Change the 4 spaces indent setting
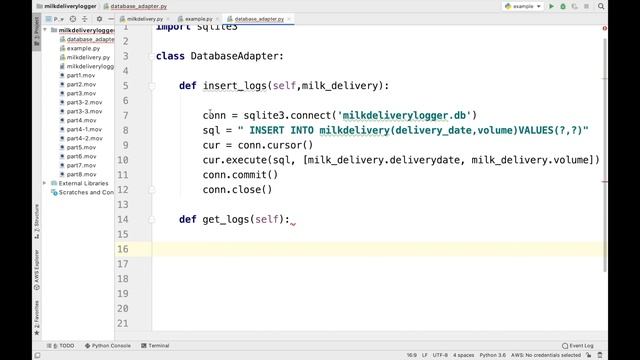The width and height of the screenshot is (640, 360). [463, 356]
